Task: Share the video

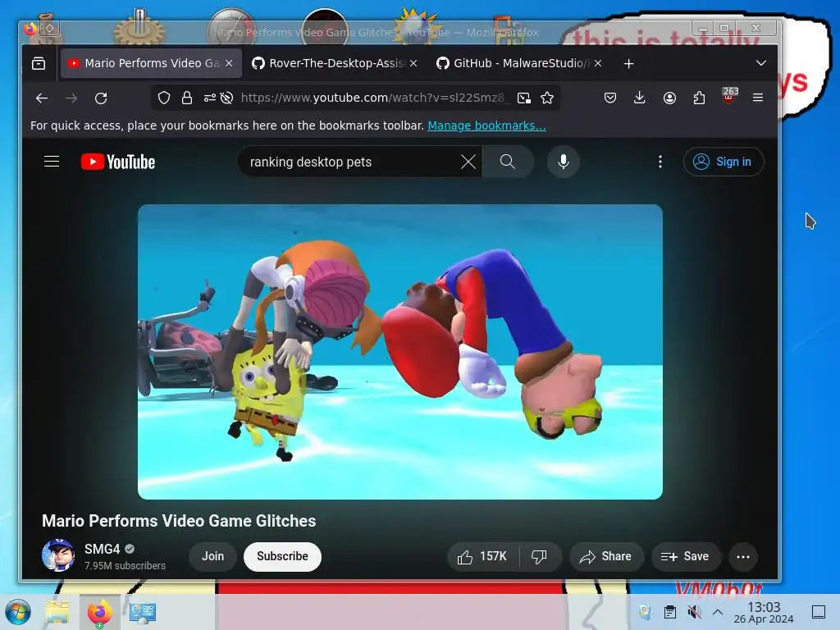Action: (605, 557)
